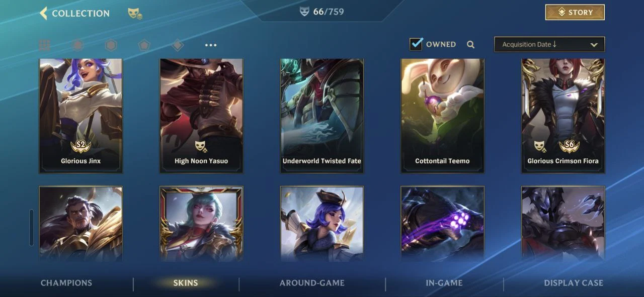
Task: Uncheck the Owned checkbox
Action: pyautogui.click(x=416, y=44)
